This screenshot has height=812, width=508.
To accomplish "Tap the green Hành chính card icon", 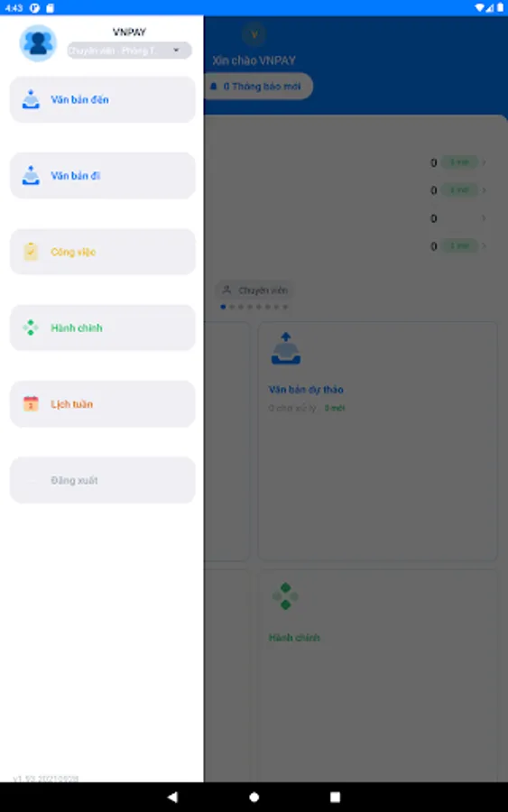I will point(285,596).
